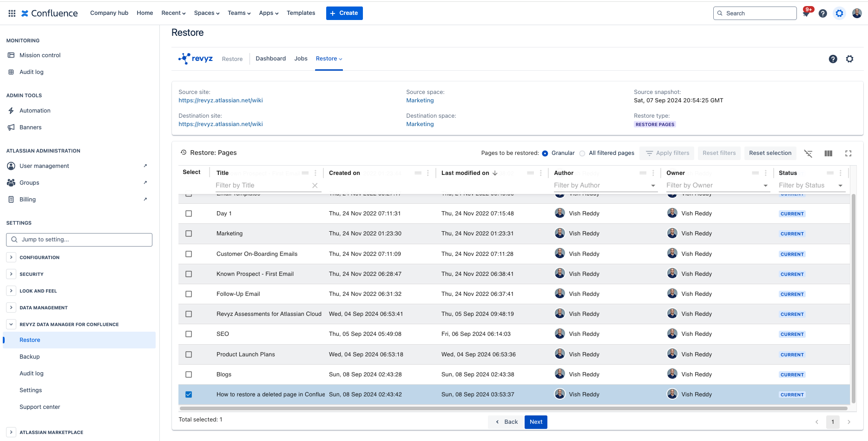
Task: Clear the Title filter with the X icon
Action: tap(315, 185)
